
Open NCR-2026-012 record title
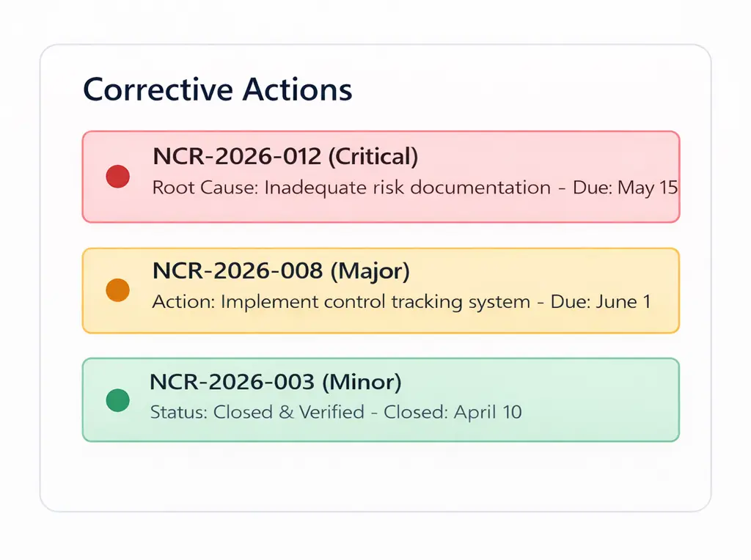[237, 155]
